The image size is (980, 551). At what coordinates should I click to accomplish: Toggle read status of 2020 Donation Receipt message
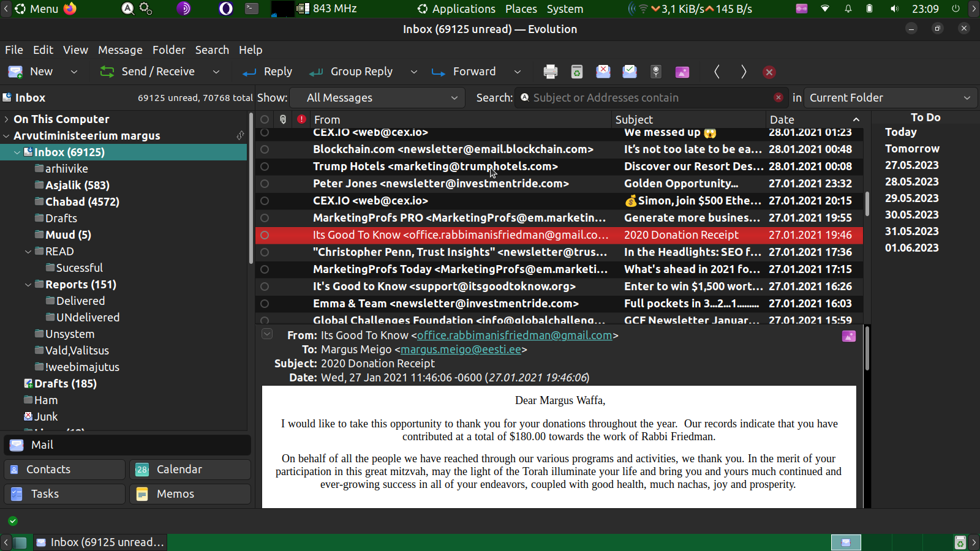point(265,235)
